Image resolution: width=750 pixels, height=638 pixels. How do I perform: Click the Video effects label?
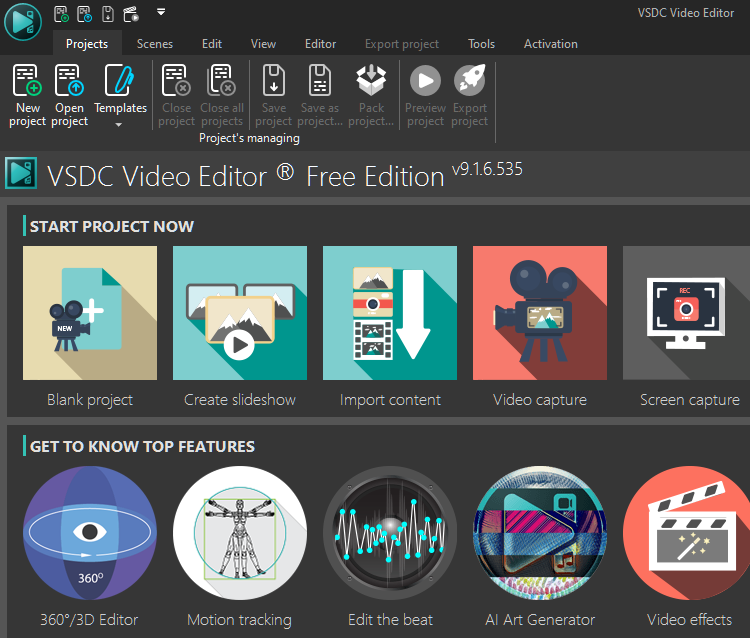[689, 620]
